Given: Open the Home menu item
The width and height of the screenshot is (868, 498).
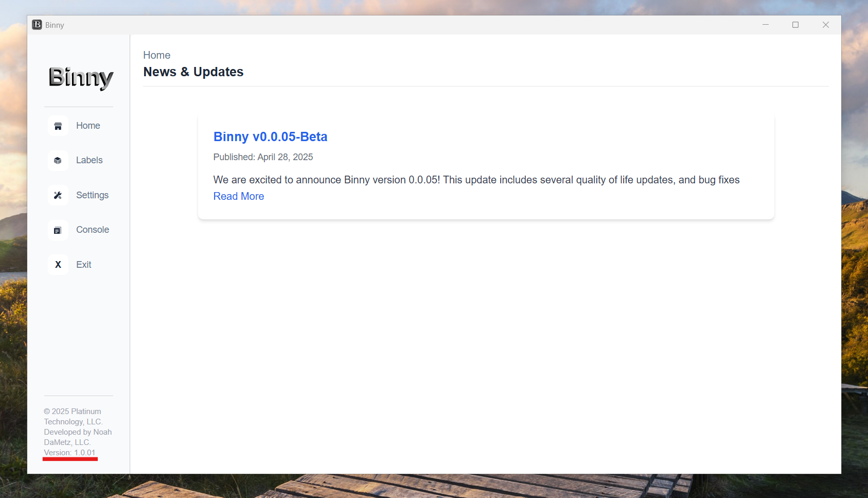Looking at the screenshot, I should coord(88,126).
